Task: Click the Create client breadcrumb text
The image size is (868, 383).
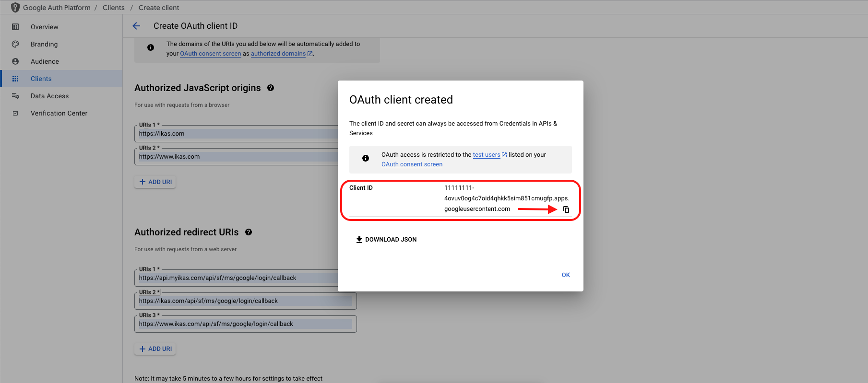Action: pos(159,8)
